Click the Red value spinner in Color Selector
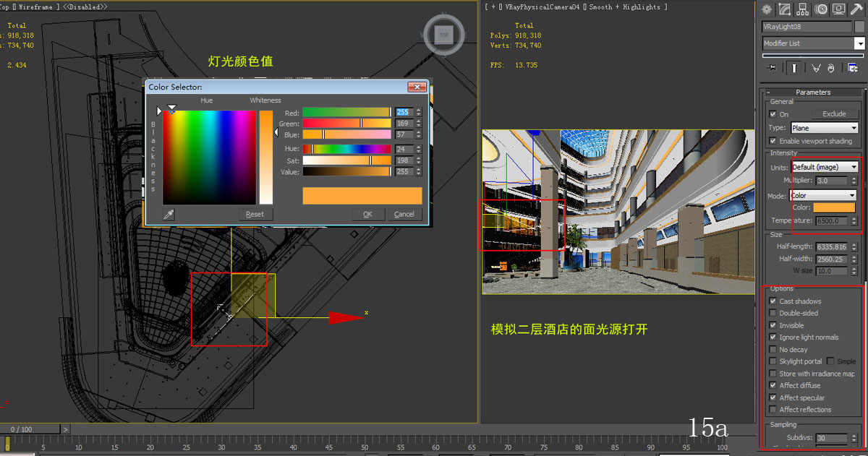This screenshot has width=868, height=456. pyautogui.click(x=419, y=113)
